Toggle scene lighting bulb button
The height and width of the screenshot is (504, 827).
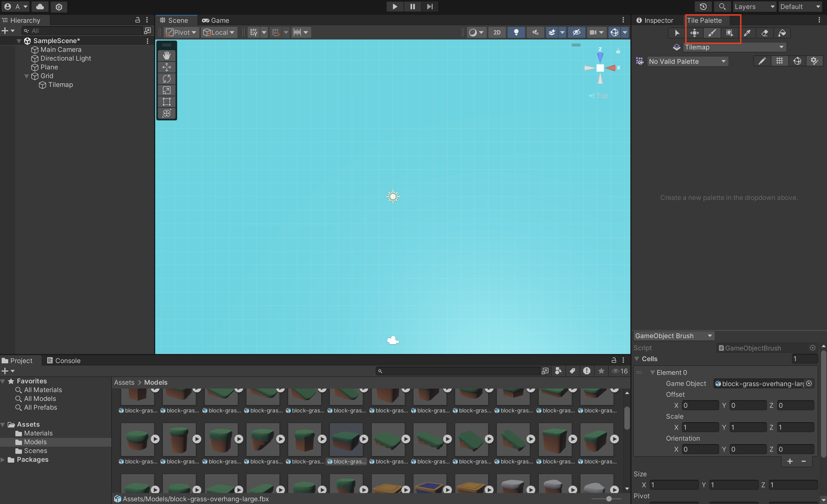click(x=516, y=32)
